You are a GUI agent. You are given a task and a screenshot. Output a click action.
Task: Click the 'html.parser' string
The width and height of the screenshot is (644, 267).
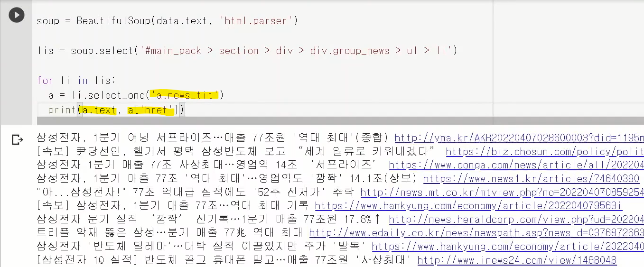[257, 21]
